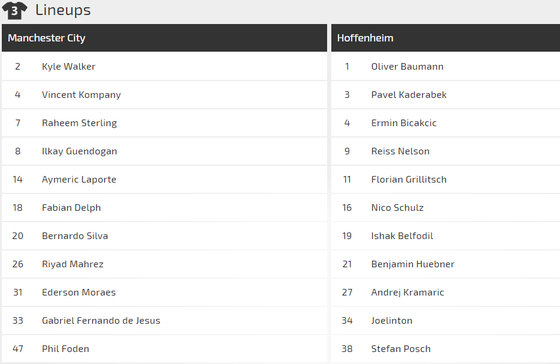Select the Manchester City team header

tap(164, 38)
